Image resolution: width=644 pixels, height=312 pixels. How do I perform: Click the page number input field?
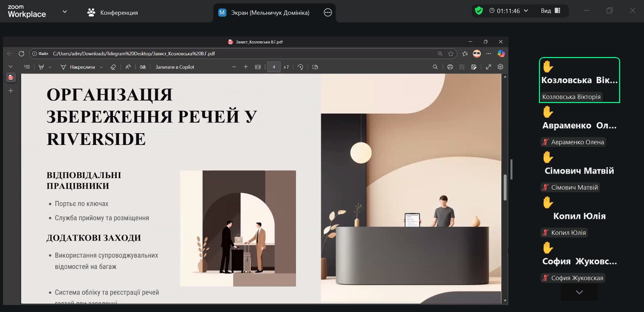274,67
